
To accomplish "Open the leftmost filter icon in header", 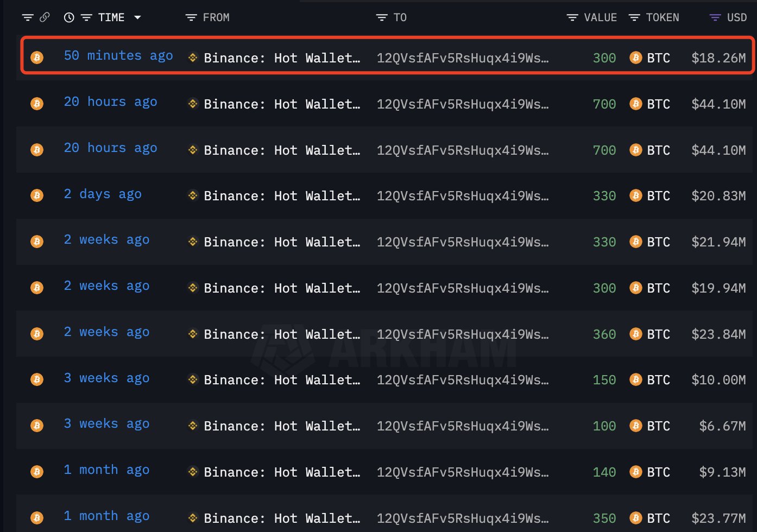I will (27, 18).
